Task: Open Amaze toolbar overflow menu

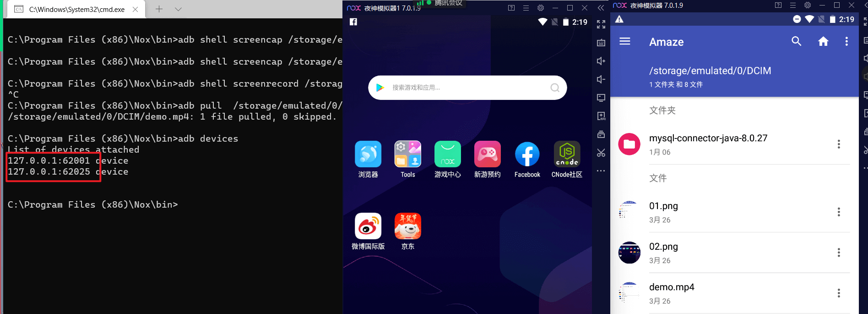Action: pos(846,42)
